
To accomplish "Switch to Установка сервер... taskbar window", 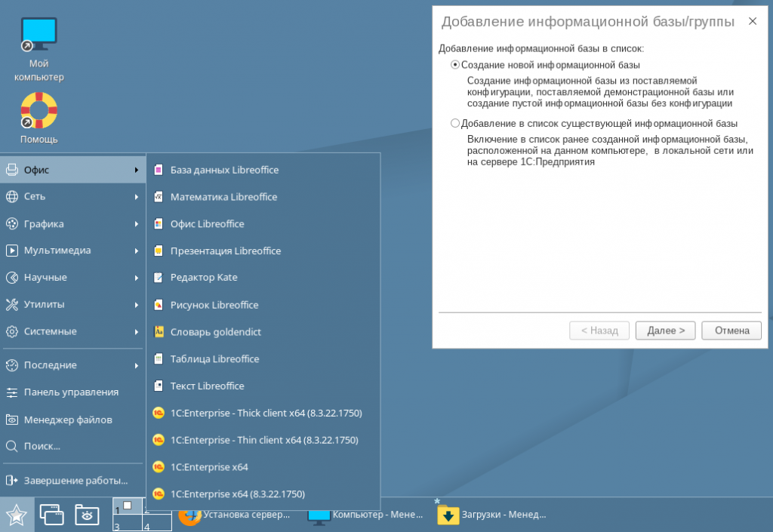I will pos(234,515).
